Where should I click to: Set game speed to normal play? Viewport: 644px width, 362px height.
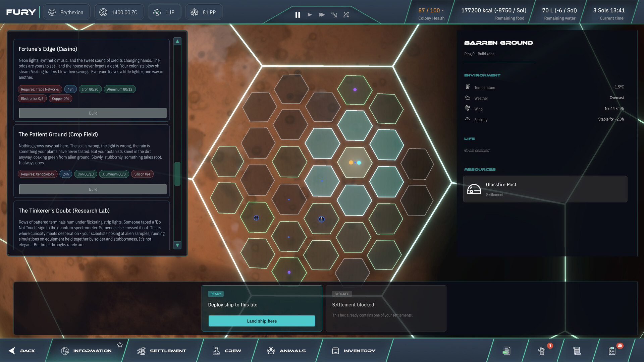310,15
